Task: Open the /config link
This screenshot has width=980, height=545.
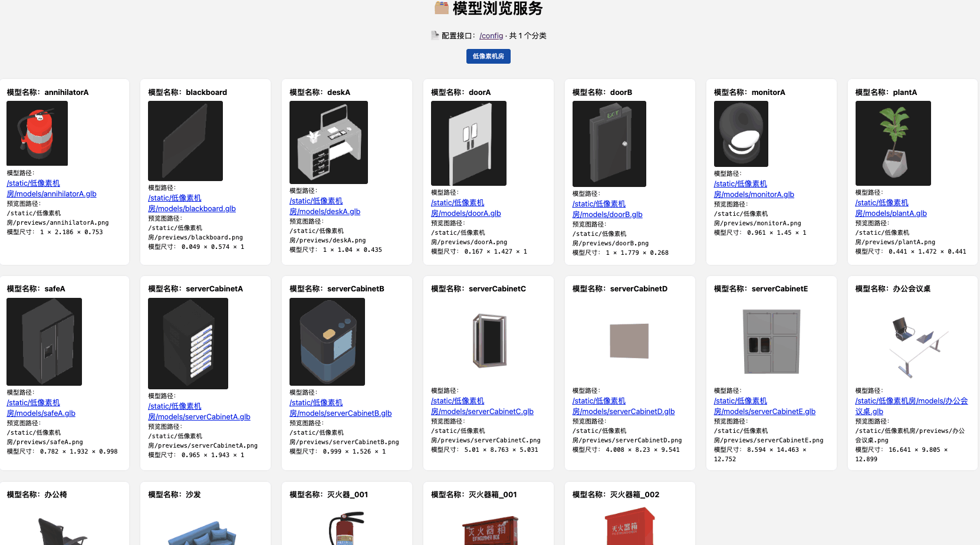Action: (x=491, y=35)
